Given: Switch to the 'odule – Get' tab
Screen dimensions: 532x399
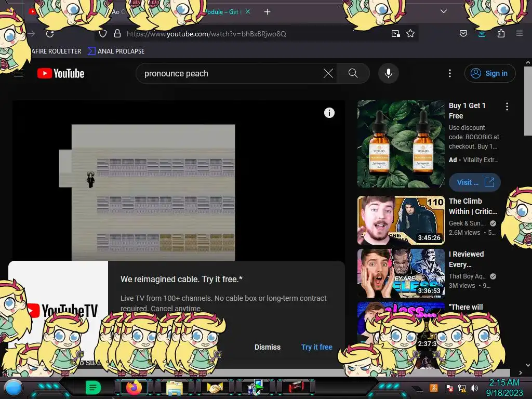Looking at the screenshot, I should [223, 12].
